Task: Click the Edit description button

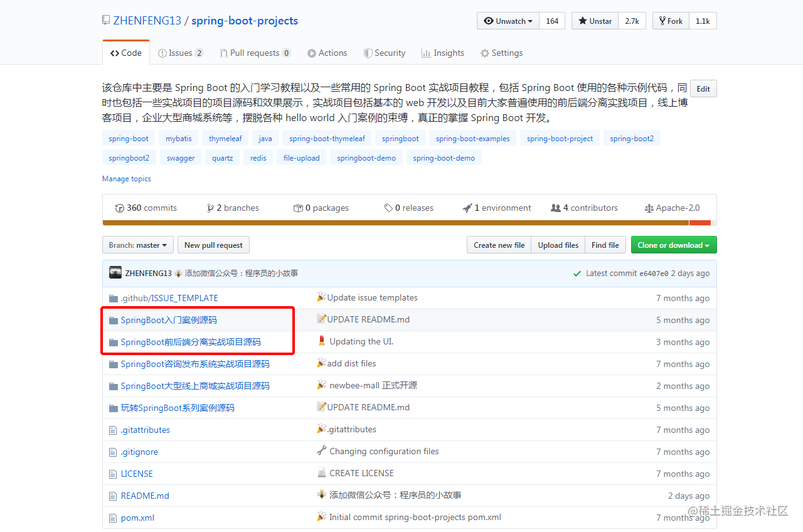Action: click(x=703, y=88)
